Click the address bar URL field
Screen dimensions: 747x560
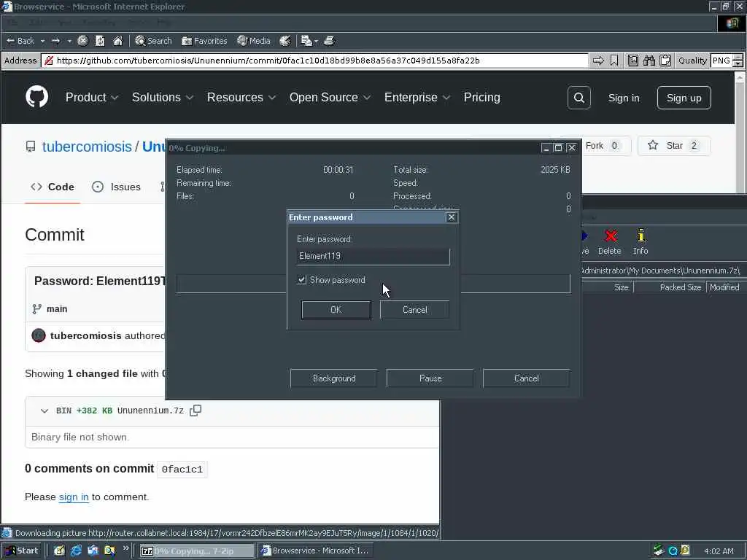(x=314, y=61)
